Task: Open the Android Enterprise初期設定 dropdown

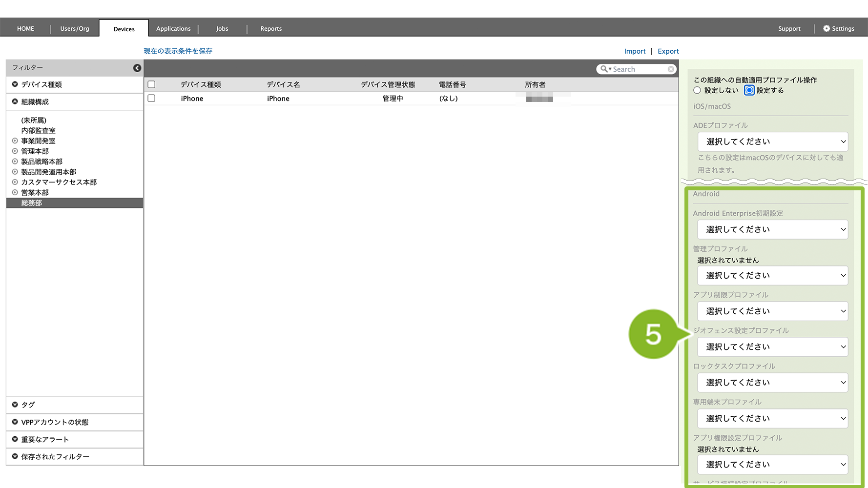Action: (772, 229)
